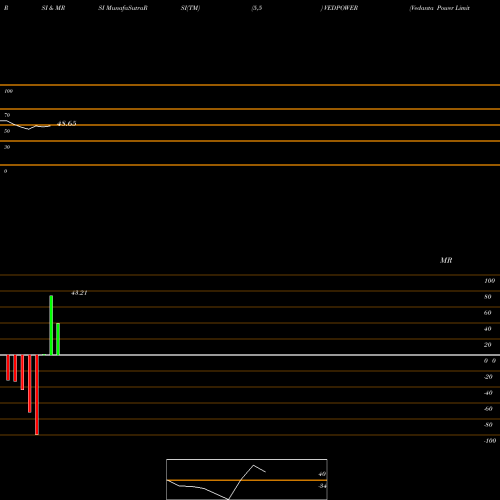Click the 40 label in mini chart
This screenshot has height=500, width=500.
[x=322, y=474]
